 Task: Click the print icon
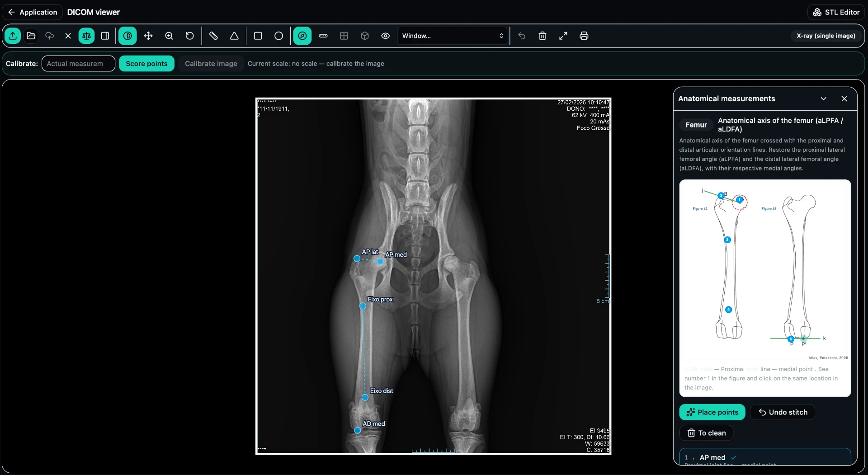pos(584,36)
